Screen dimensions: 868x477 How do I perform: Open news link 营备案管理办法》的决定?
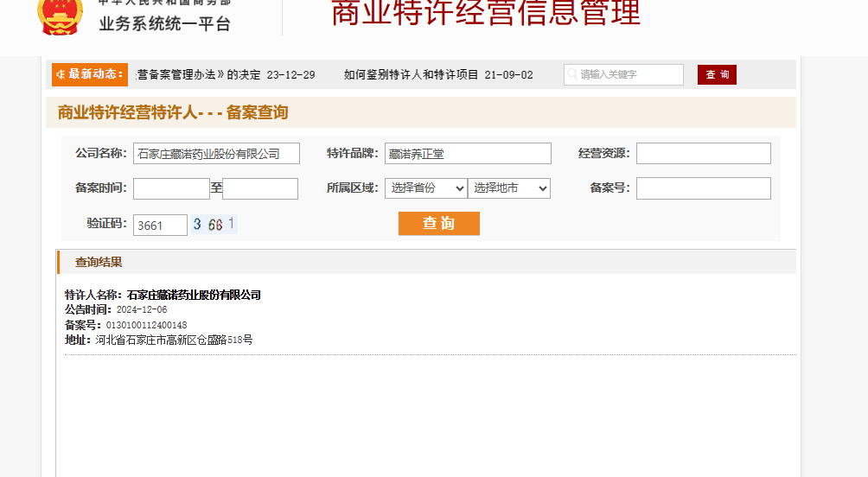tap(198, 74)
